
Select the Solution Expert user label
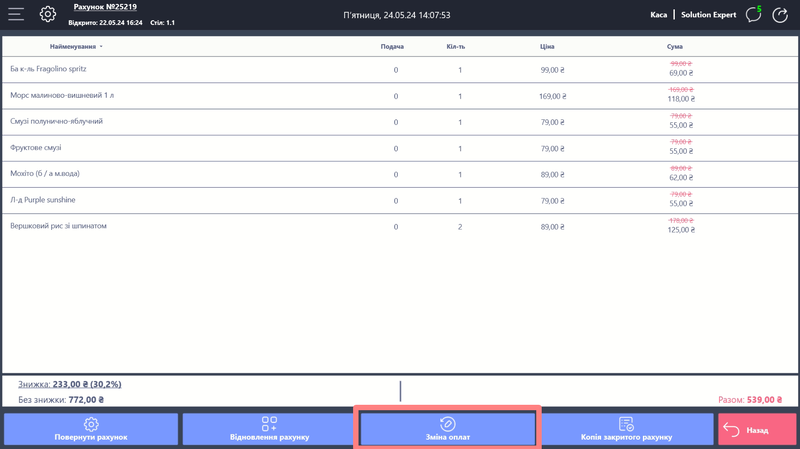coord(708,15)
